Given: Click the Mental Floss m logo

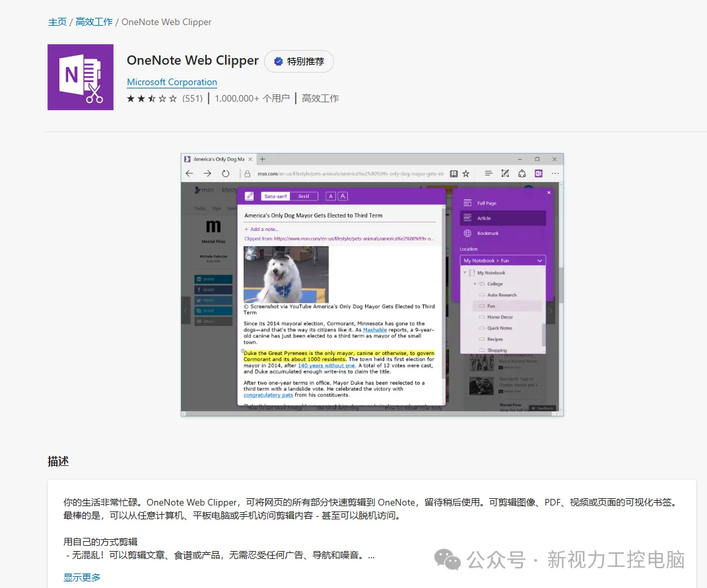Looking at the screenshot, I should tap(213, 226).
